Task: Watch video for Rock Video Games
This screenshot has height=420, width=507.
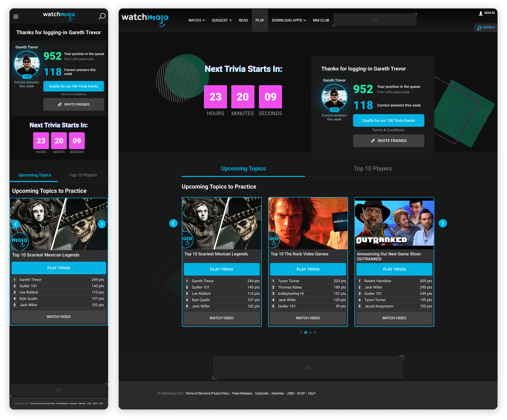Action: (x=308, y=318)
